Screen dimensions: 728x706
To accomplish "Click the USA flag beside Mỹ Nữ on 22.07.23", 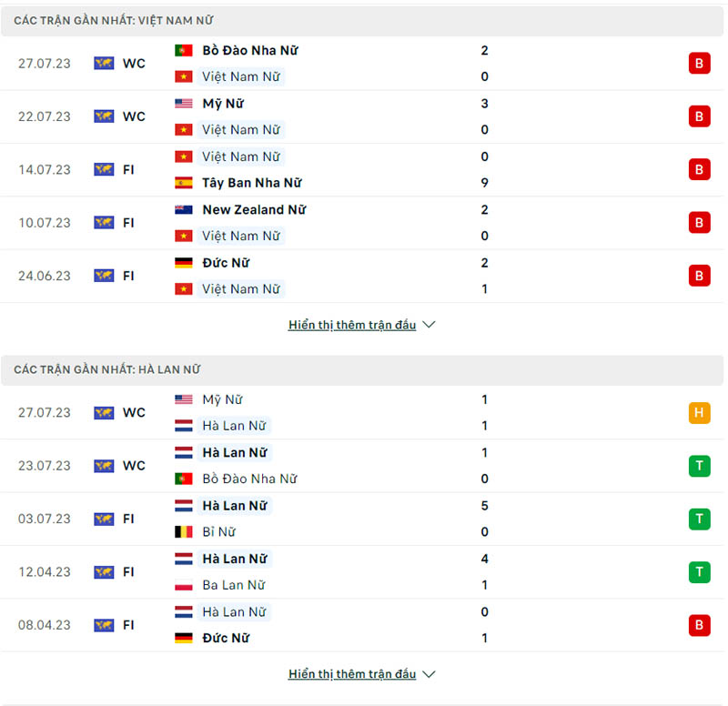I will [x=184, y=104].
